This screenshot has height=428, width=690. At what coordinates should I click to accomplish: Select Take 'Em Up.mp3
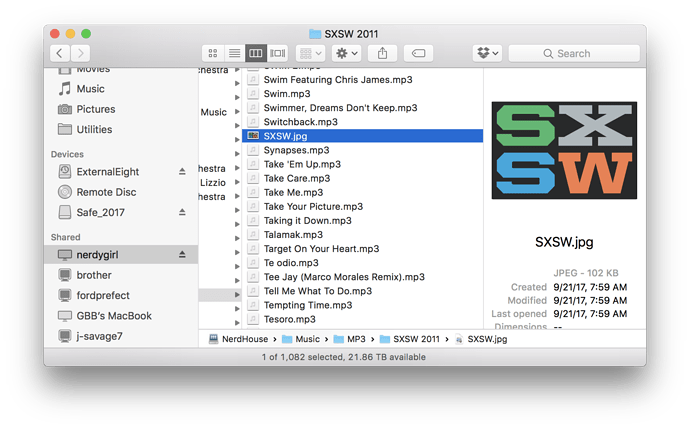[x=363, y=164]
